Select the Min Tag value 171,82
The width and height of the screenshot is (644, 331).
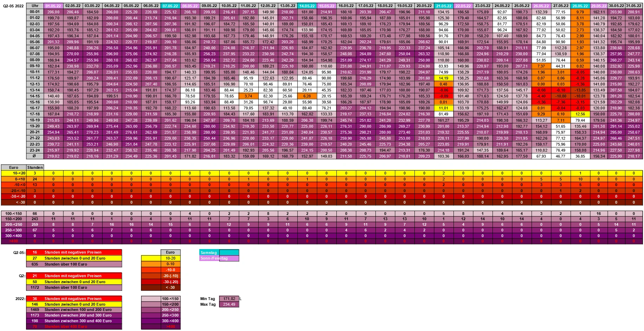(229, 299)
